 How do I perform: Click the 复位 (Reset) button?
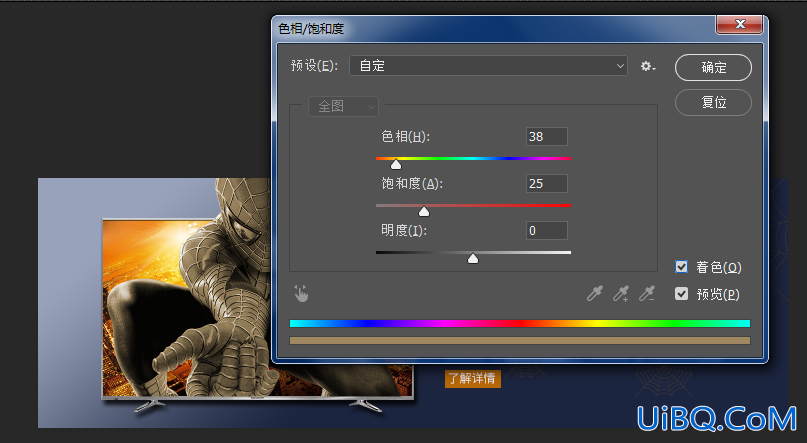713,102
